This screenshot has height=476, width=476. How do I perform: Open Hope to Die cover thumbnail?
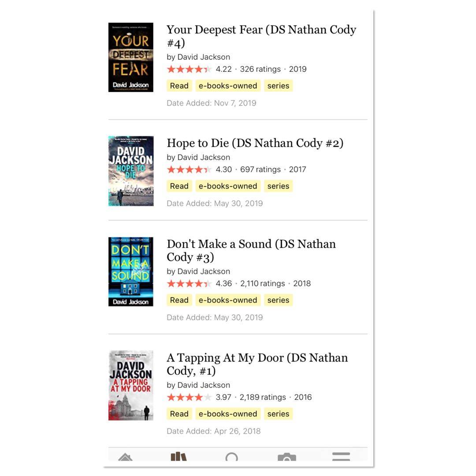131,171
